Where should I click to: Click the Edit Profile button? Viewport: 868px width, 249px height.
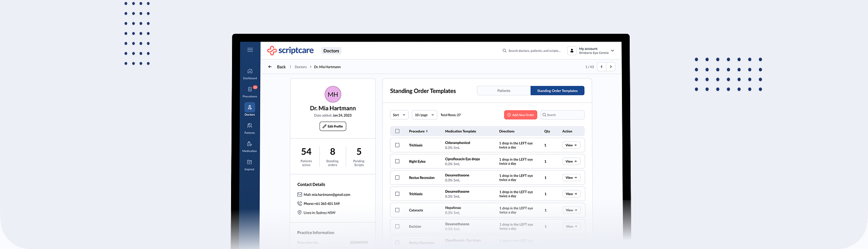click(x=333, y=126)
